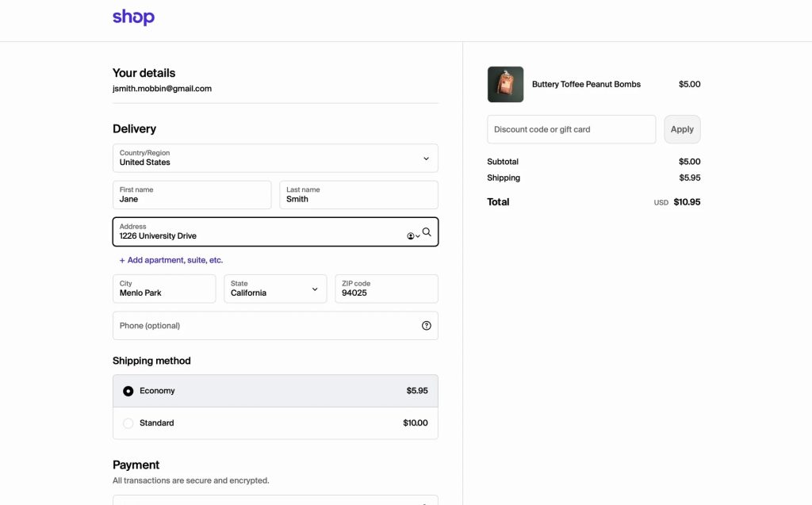812x505 pixels.
Task: Click the Shop logo
Action: 133,17
